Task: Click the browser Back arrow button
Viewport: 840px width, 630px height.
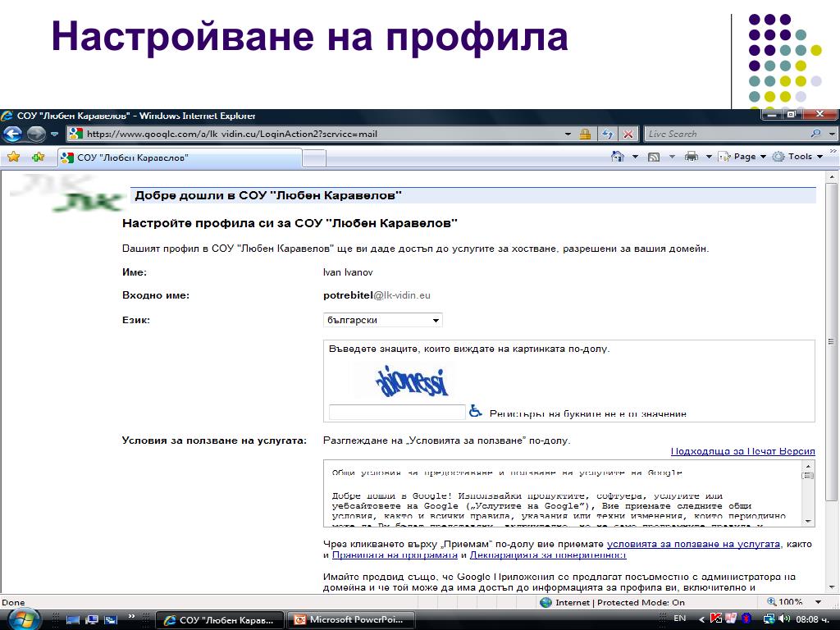Action: coord(13,134)
